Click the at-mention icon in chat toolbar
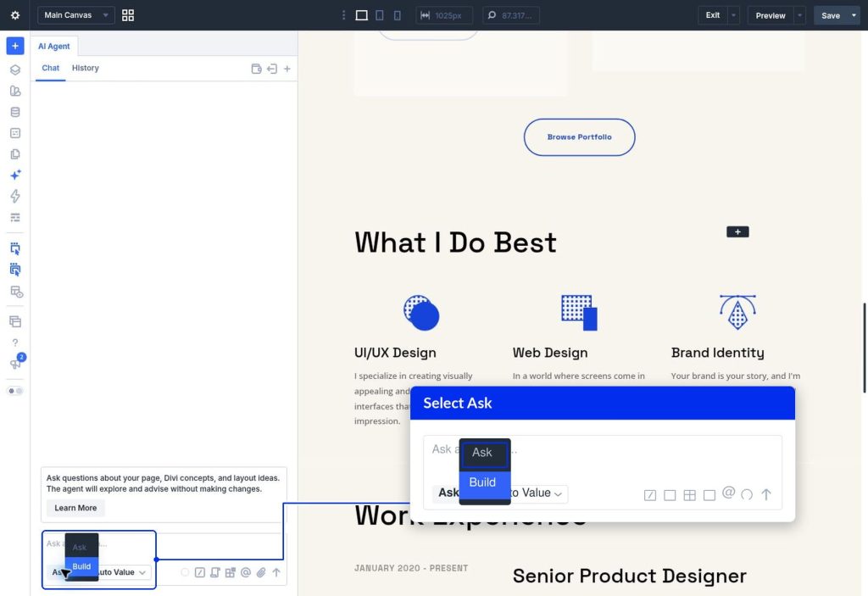 (x=246, y=572)
